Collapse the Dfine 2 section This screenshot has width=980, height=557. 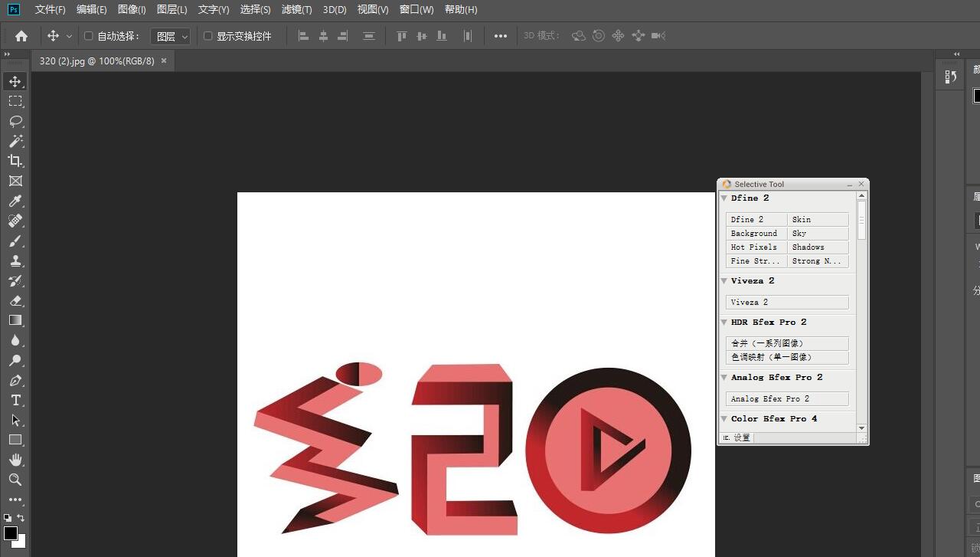coord(724,198)
